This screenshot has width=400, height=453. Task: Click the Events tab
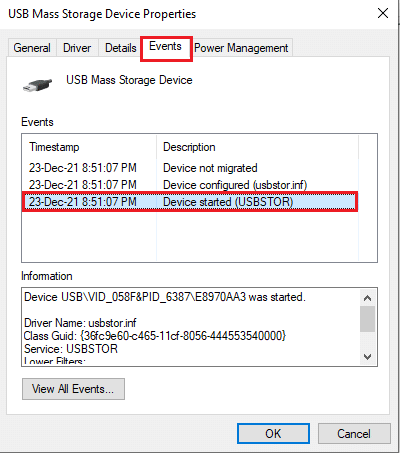coord(166,46)
